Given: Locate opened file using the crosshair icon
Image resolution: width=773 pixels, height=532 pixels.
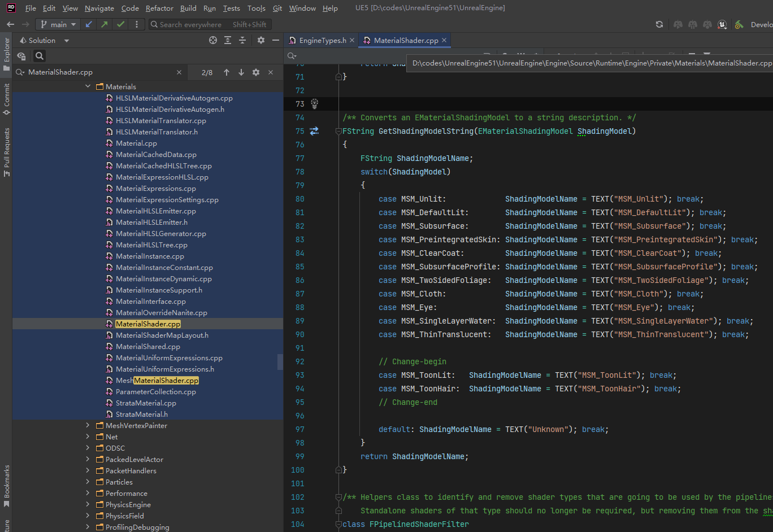Looking at the screenshot, I should [x=212, y=40].
